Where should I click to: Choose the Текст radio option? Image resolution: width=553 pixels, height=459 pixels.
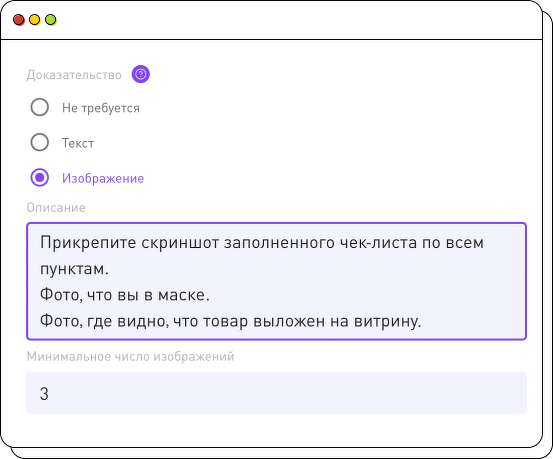pos(40,143)
